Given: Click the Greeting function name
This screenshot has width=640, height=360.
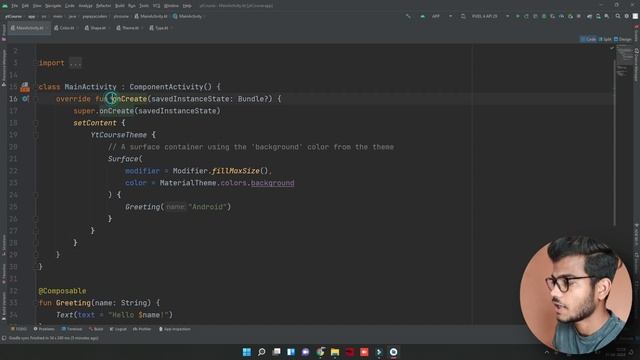Looking at the screenshot, I should (x=73, y=303).
